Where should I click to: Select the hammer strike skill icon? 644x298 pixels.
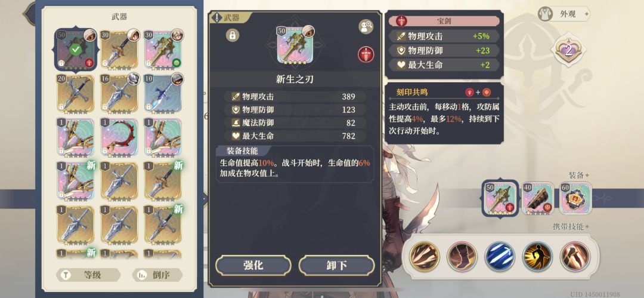click(575, 256)
